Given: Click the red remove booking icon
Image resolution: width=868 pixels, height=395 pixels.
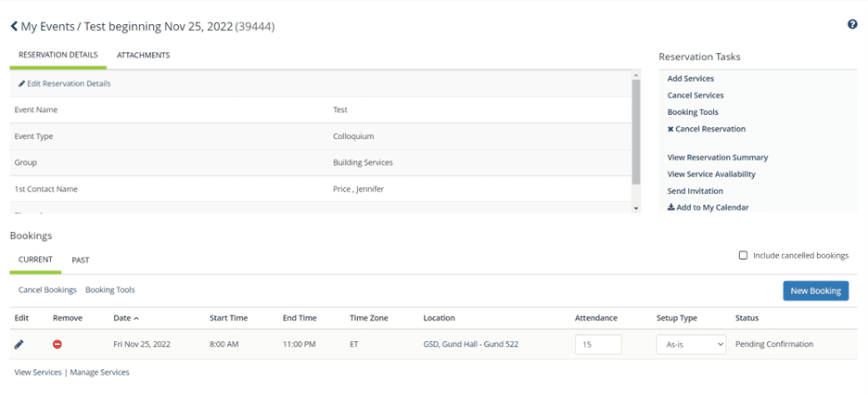Looking at the screenshot, I should tap(57, 344).
